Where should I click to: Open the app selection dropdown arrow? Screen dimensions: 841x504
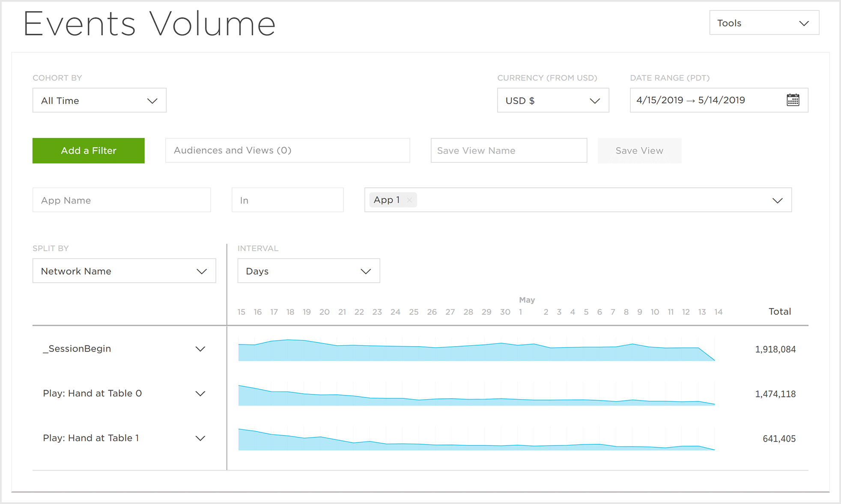[x=777, y=200]
